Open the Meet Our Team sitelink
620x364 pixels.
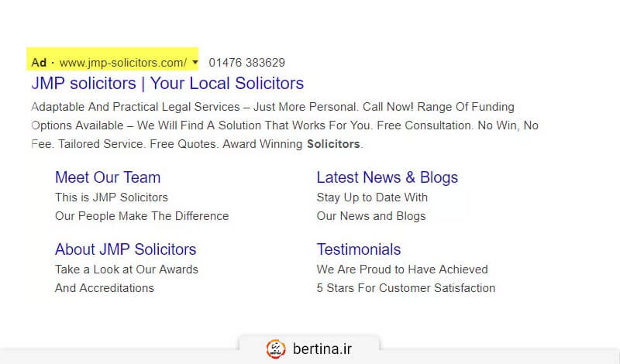click(108, 177)
